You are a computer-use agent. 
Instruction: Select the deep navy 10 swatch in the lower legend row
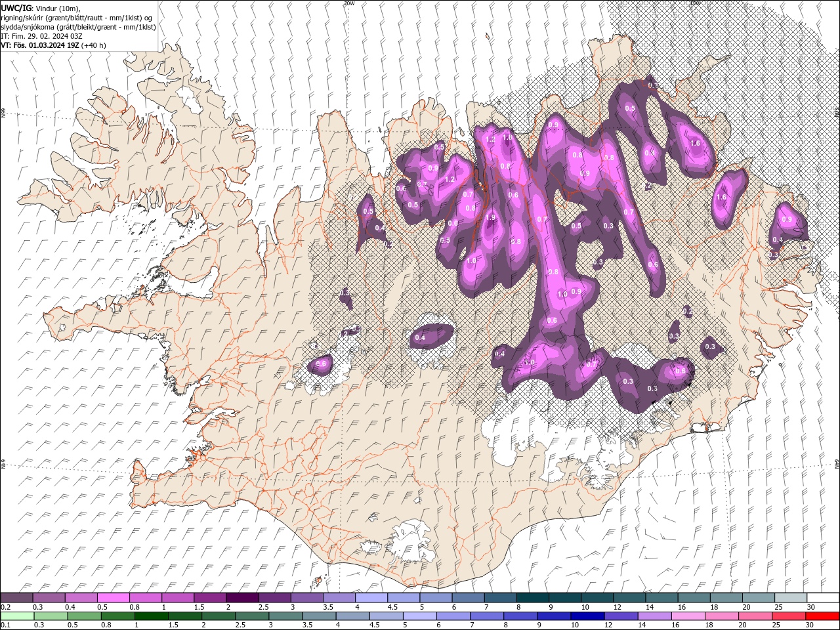pyautogui.click(x=587, y=616)
